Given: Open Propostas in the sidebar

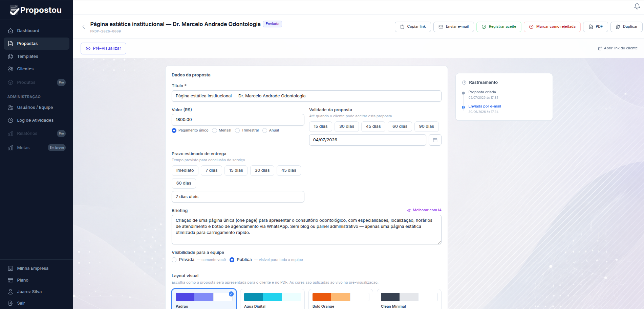Looking at the screenshot, I should click(37, 44).
